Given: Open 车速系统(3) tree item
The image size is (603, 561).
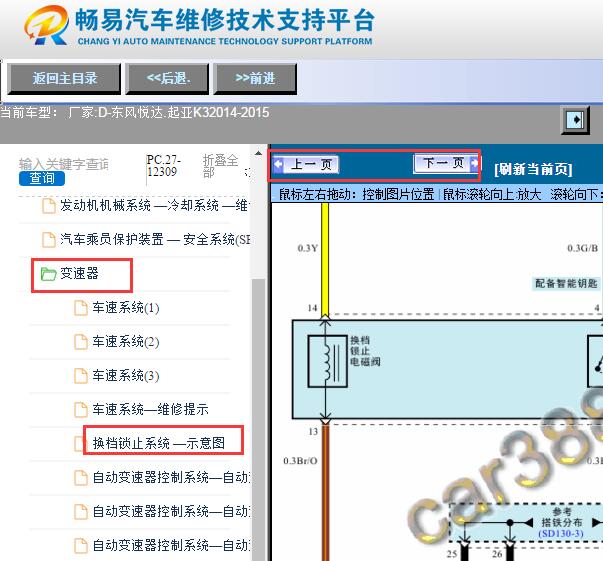Looking at the screenshot, I should click(125, 375).
